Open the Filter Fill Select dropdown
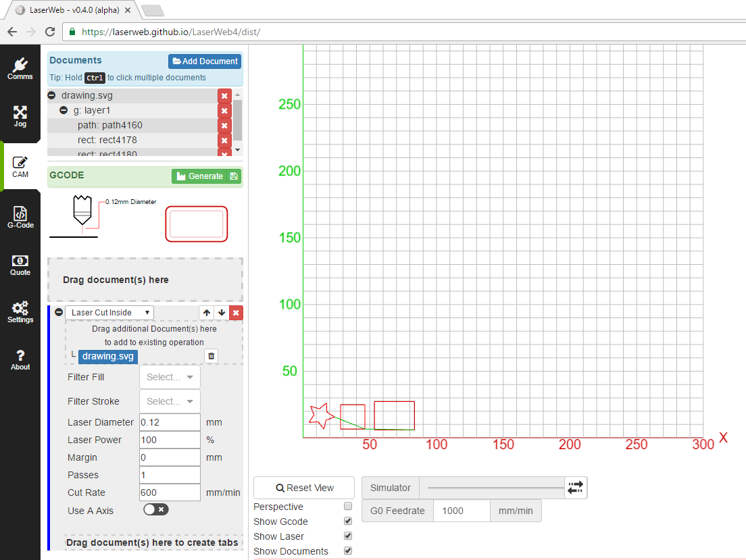The image size is (746, 560). point(170,377)
